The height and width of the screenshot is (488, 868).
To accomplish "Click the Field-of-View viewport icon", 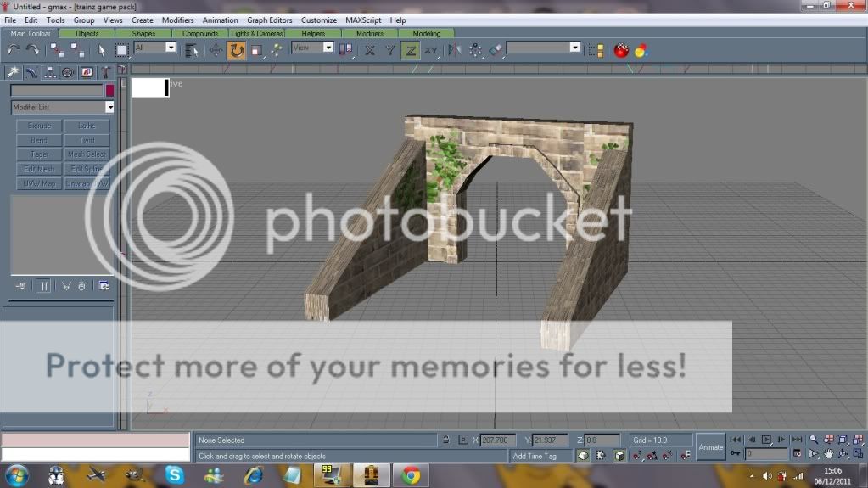I will point(814,454).
